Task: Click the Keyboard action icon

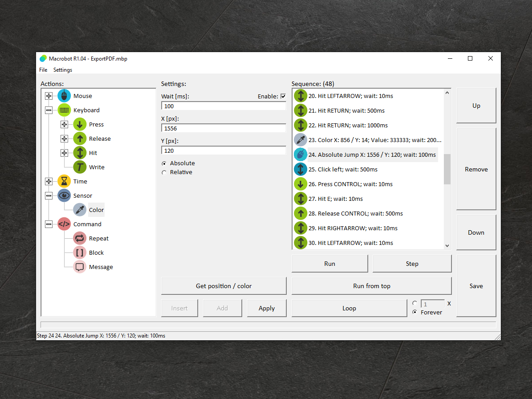Action: 64,110
